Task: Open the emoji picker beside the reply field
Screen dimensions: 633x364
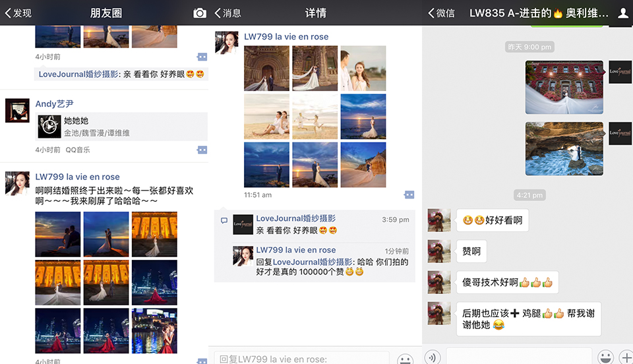Action: coord(405,359)
